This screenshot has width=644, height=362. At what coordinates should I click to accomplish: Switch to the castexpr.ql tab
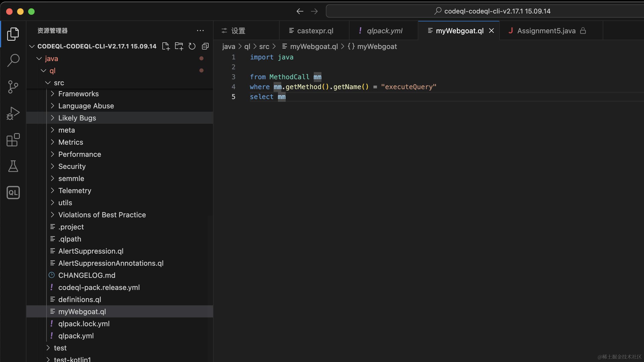click(315, 31)
